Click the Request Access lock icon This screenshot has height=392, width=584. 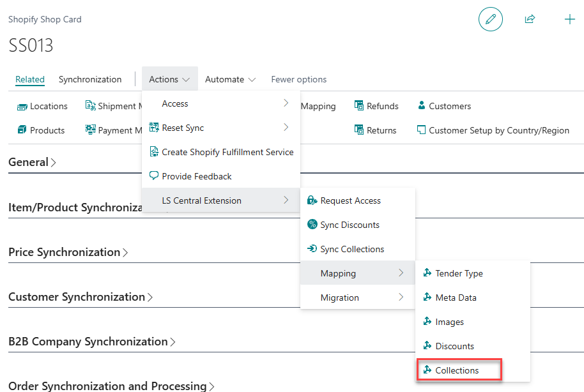(312, 200)
